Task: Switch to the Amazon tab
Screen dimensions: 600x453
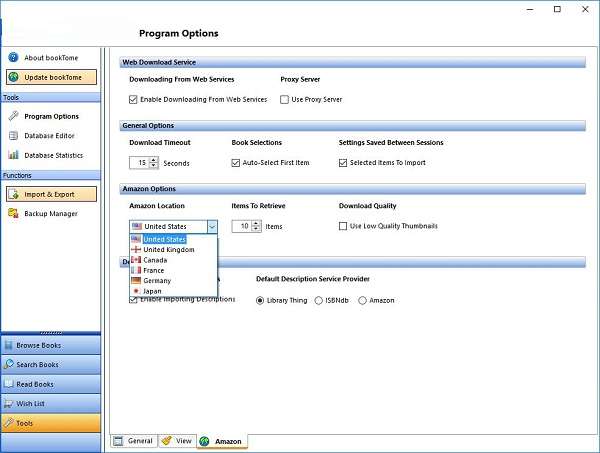Action: [x=222, y=441]
